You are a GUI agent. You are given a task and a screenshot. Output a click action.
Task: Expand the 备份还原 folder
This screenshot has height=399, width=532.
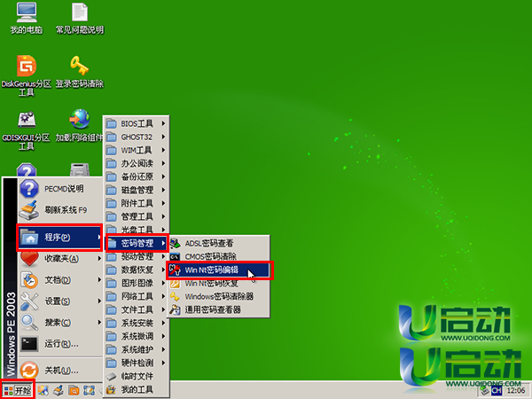coord(136,176)
